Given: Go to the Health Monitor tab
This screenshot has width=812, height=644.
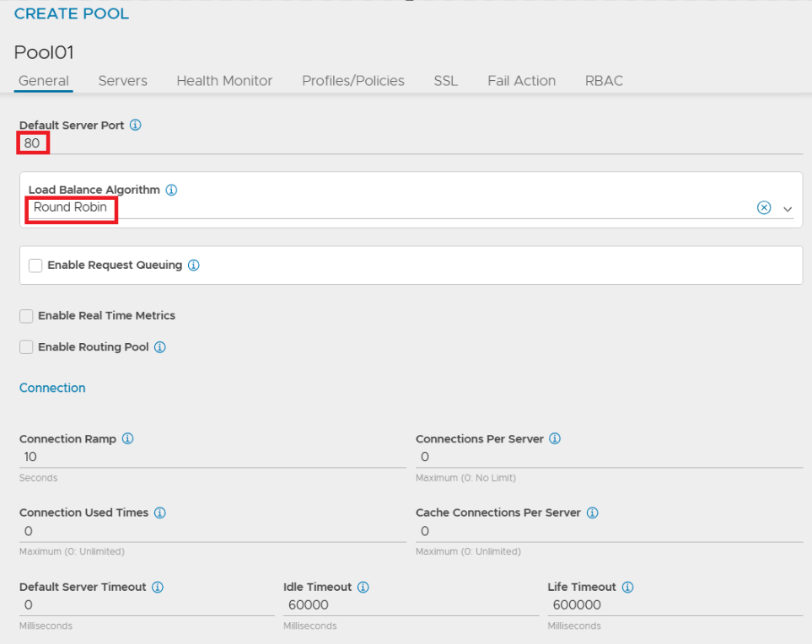Looking at the screenshot, I should click(224, 81).
